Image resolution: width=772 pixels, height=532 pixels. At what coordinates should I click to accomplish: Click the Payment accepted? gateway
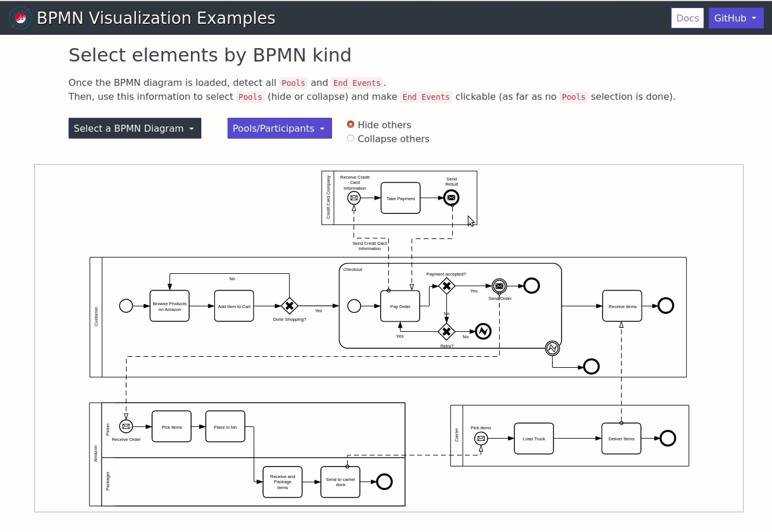(446, 286)
